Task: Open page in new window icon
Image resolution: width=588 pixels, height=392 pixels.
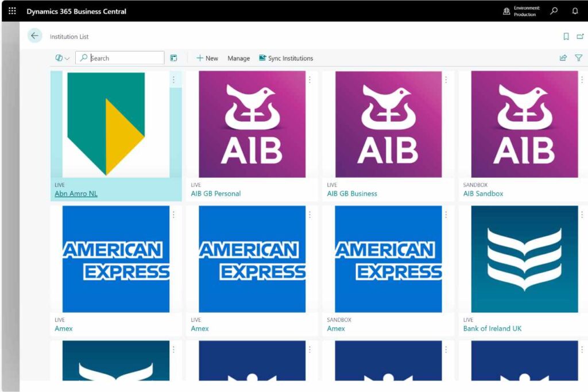Action: [580, 36]
